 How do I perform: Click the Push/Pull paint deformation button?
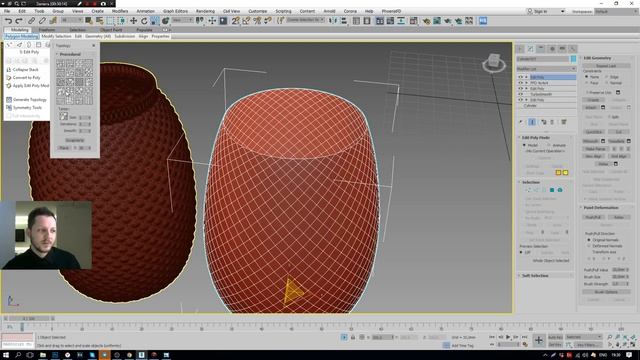[593, 217]
